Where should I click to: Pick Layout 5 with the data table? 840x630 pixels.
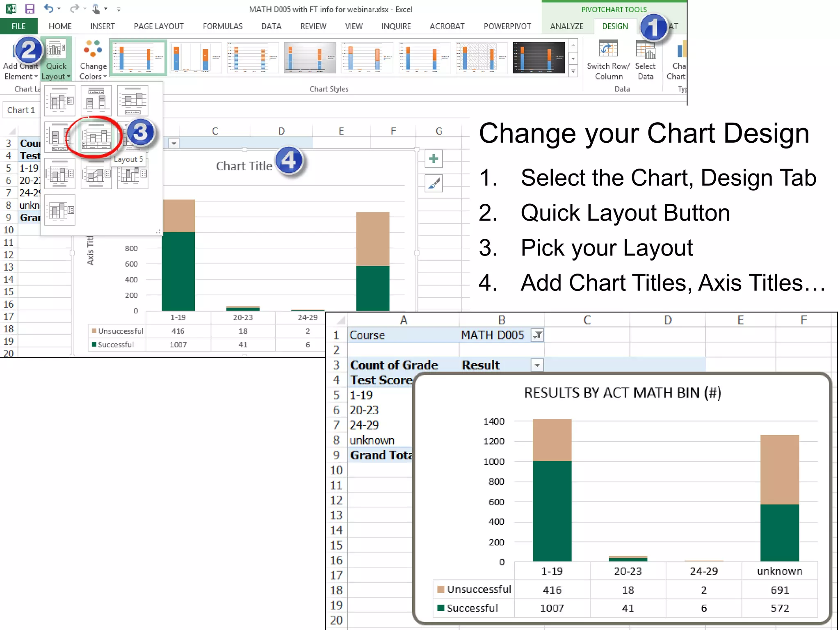tap(96, 137)
